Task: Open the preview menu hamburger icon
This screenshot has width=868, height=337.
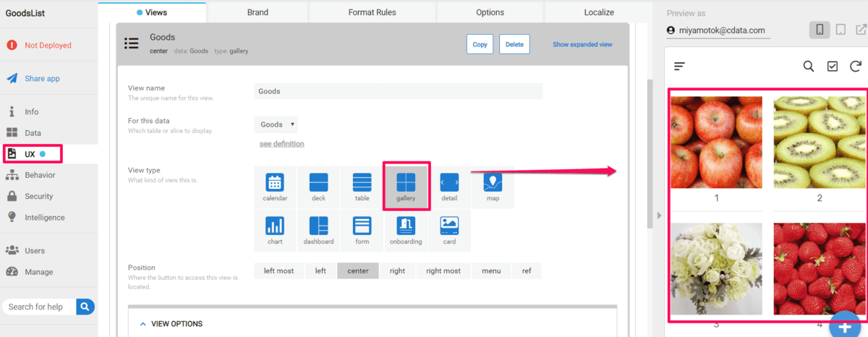Action: (679, 67)
